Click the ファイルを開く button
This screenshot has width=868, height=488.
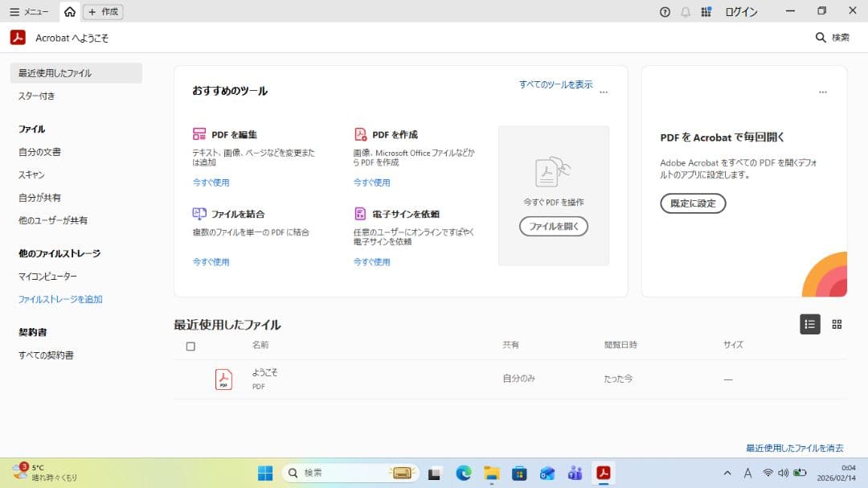click(x=553, y=226)
